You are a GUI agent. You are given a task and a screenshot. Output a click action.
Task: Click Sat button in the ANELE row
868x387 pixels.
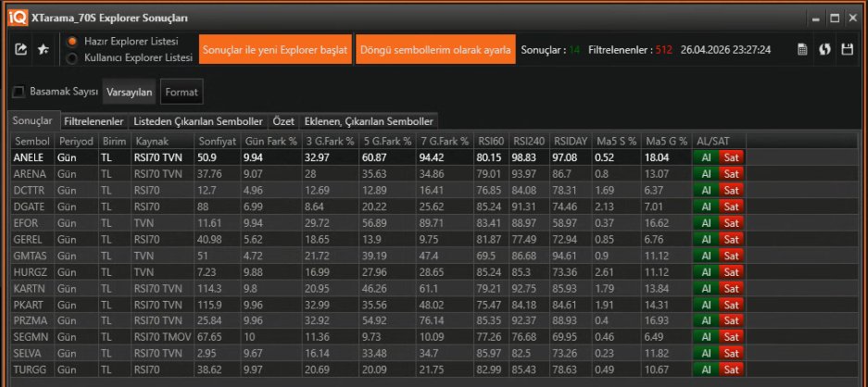[731, 157]
